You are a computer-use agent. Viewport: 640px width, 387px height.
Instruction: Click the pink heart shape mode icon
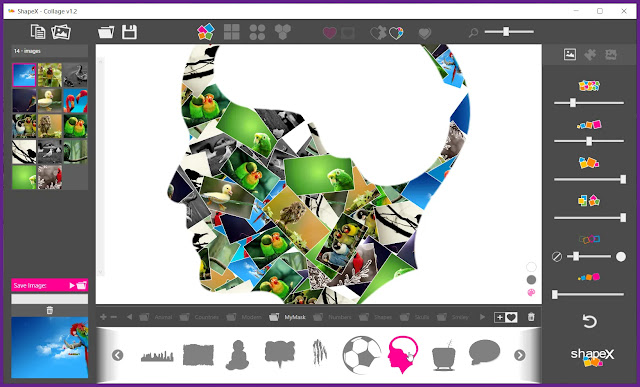coord(330,33)
